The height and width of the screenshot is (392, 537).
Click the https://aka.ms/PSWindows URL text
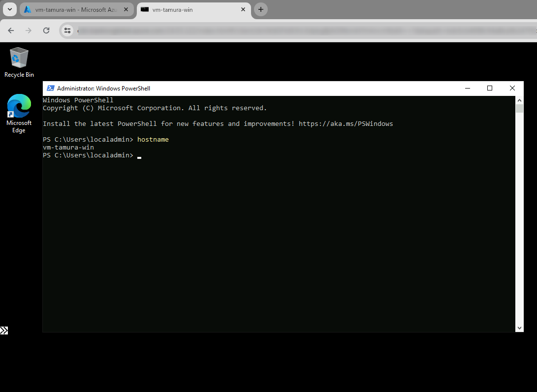(346, 123)
